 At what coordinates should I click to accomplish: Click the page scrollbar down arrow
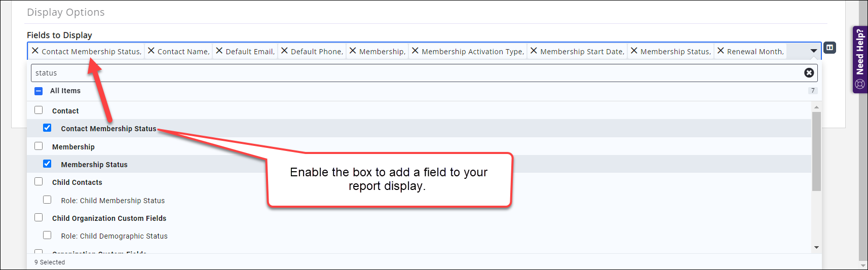(863, 265)
